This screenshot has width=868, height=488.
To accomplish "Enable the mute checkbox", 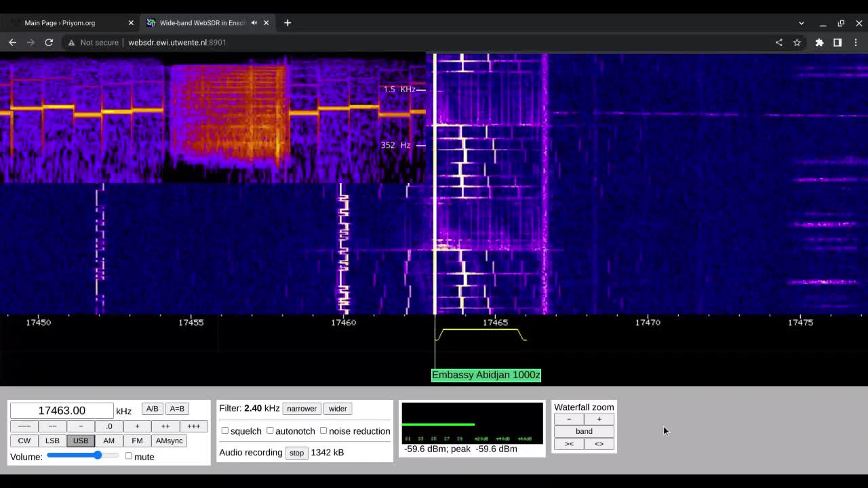I will [x=128, y=456].
